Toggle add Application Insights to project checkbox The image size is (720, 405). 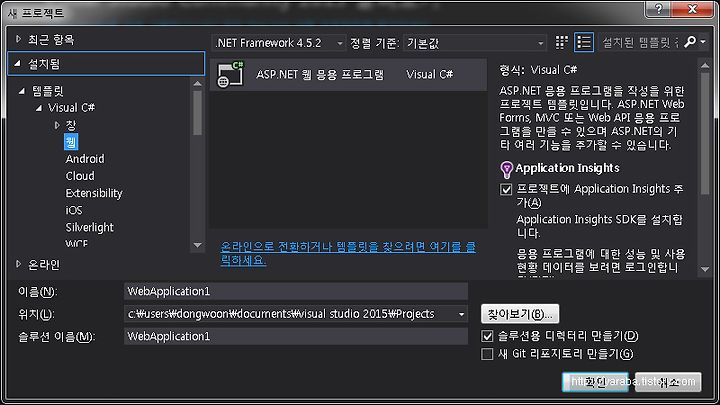tap(506, 189)
